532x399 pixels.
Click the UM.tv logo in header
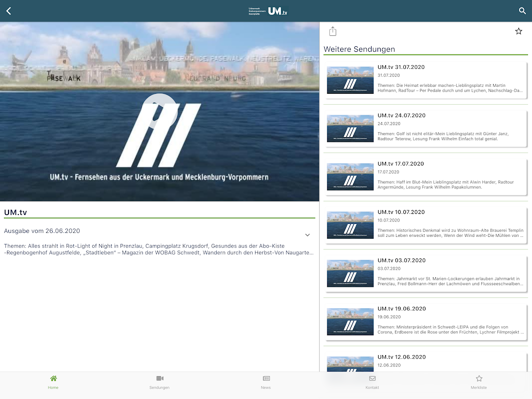(x=267, y=11)
